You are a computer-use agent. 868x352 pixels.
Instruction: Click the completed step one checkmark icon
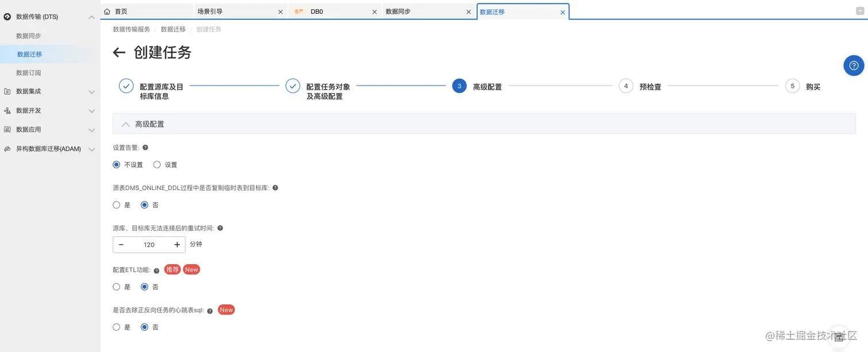(126, 86)
